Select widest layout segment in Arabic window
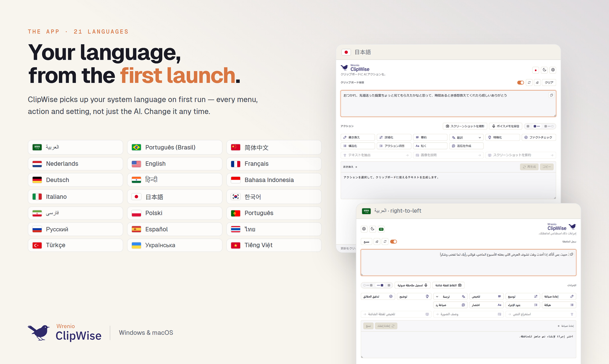This screenshot has width=609, height=364. (x=368, y=285)
